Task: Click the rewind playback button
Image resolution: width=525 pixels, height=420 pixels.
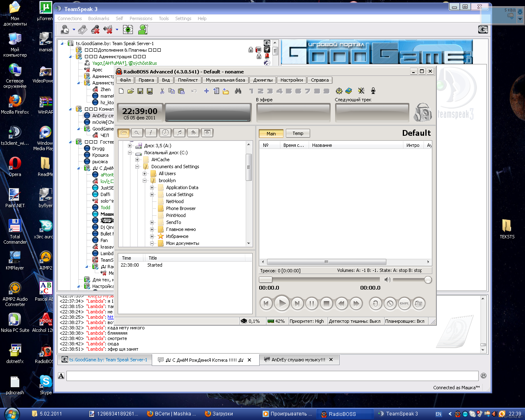Action: [341, 304]
